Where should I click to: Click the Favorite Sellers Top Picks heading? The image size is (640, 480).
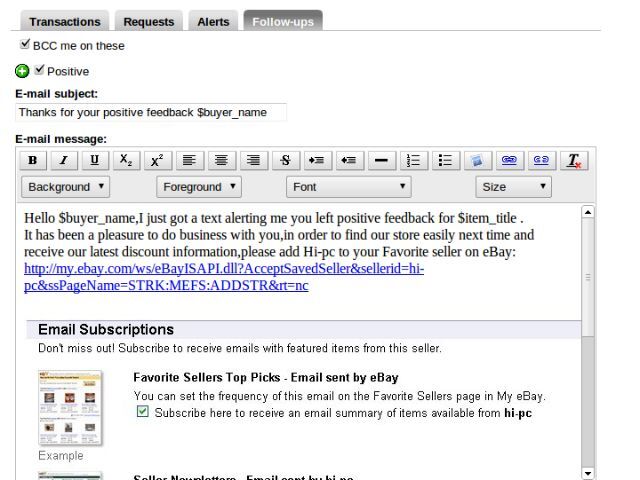click(266, 378)
